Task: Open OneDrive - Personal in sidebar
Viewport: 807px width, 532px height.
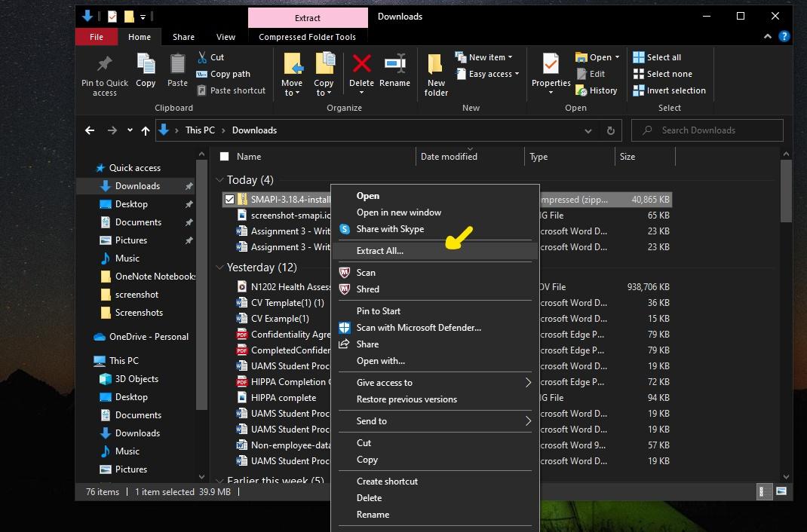Action: (149, 337)
